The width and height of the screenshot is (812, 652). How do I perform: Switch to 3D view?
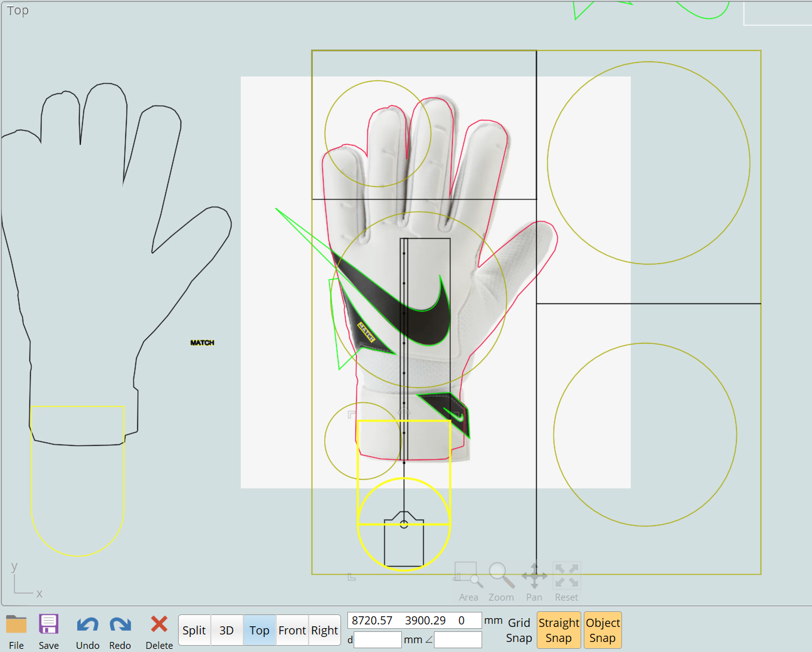(x=226, y=630)
